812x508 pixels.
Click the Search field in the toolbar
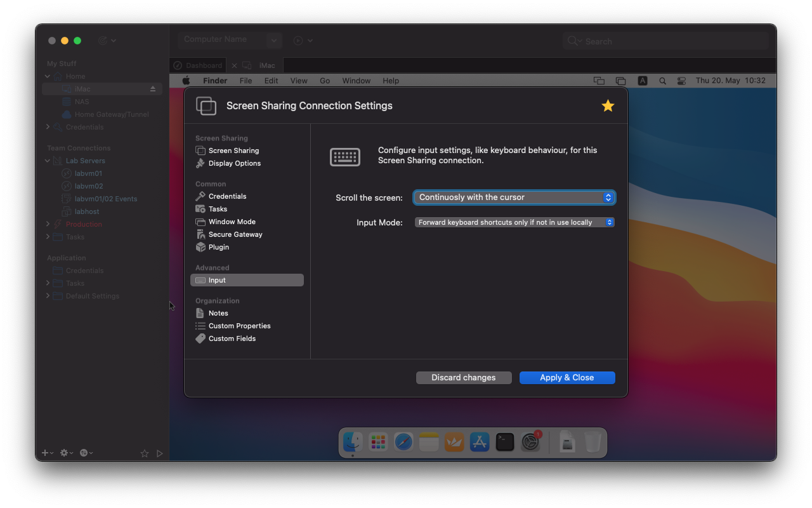click(665, 41)
